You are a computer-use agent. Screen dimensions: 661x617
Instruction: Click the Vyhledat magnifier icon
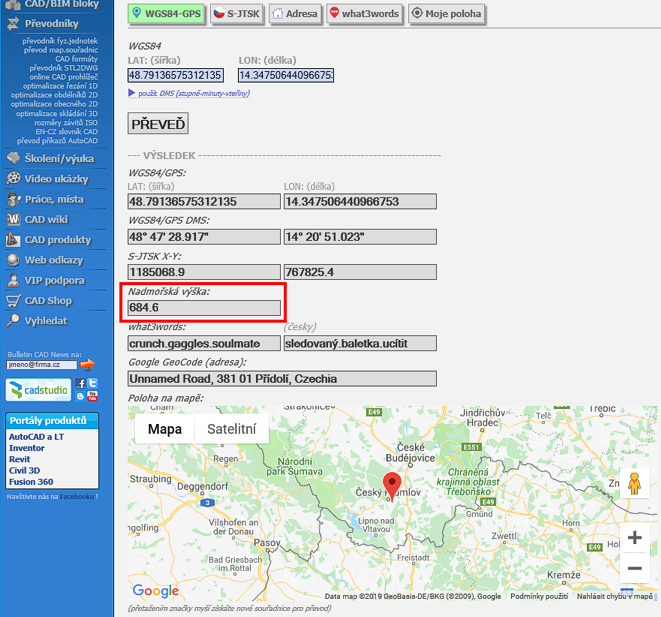tap(13, 320)
